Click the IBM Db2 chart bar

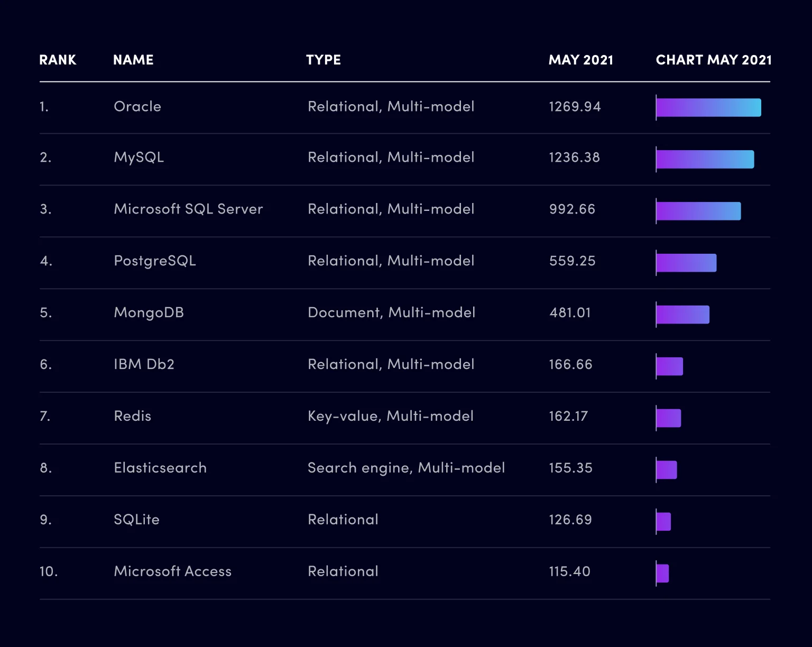pyautogui.click(x=669, y=366)
